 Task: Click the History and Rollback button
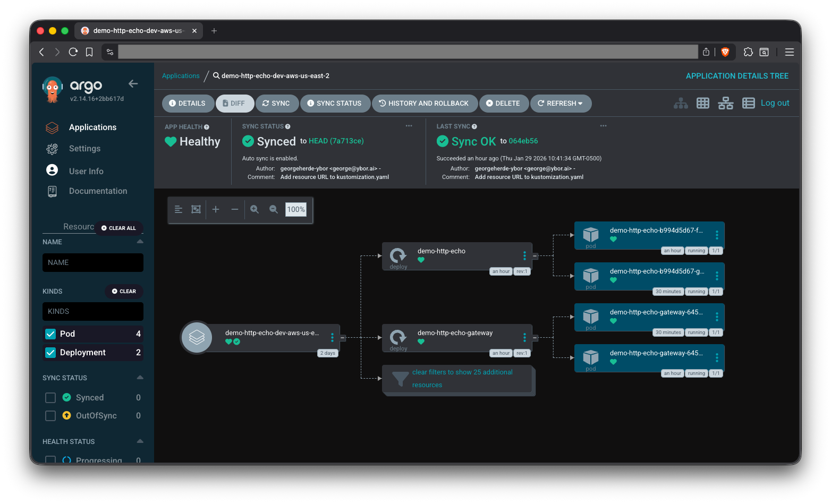(423, 104)
